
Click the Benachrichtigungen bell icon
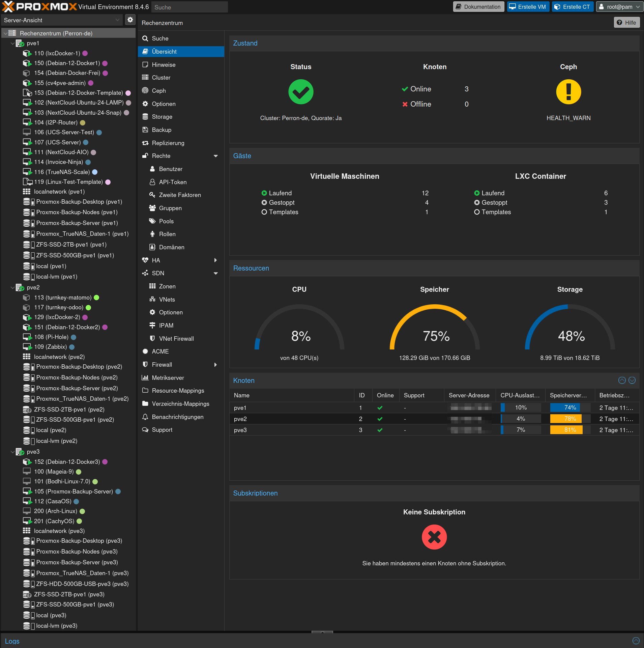point(145,417)
